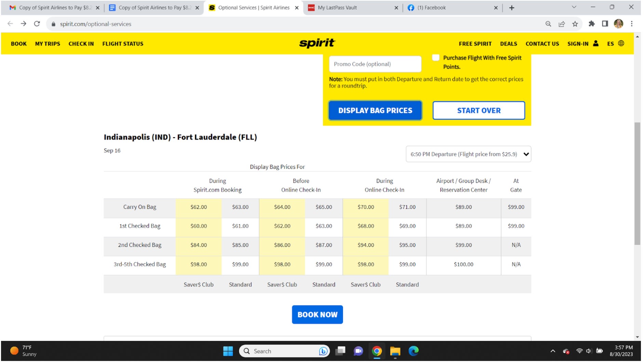
Task: Open CONTACT US in the header
Action: pos(542,44)
